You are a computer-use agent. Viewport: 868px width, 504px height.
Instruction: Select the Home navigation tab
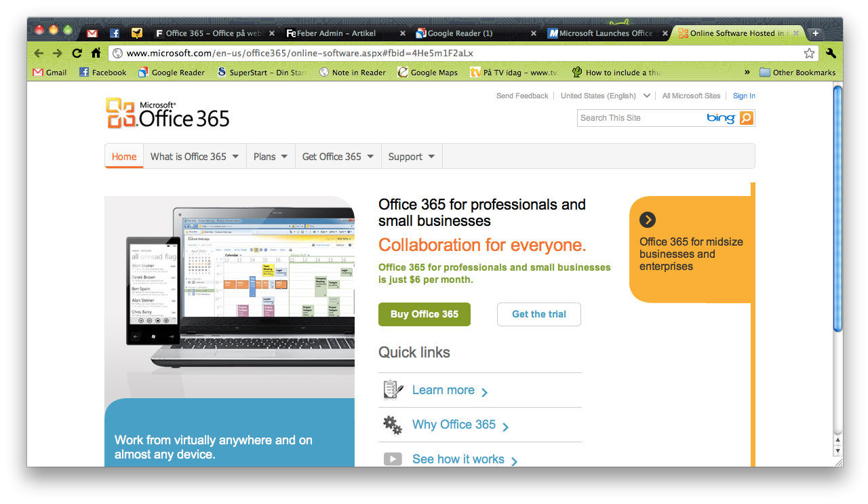click(x=124, y=157)
